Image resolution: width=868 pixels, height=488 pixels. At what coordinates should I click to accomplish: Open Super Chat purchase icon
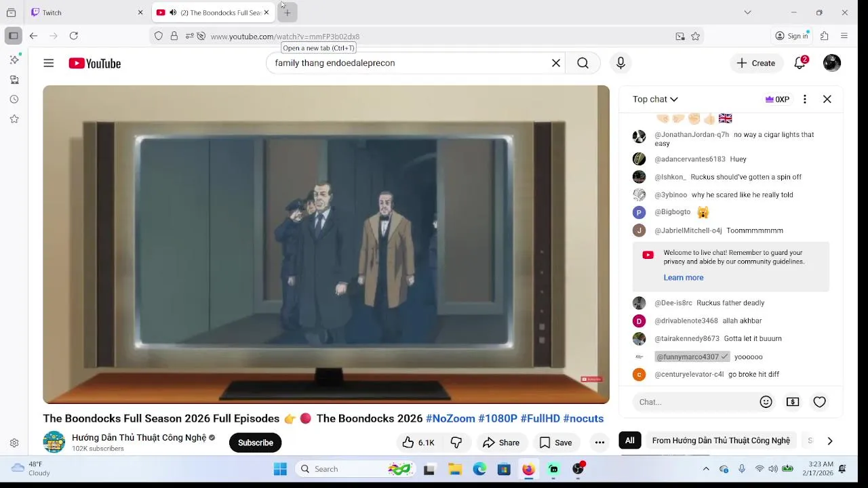792,402
